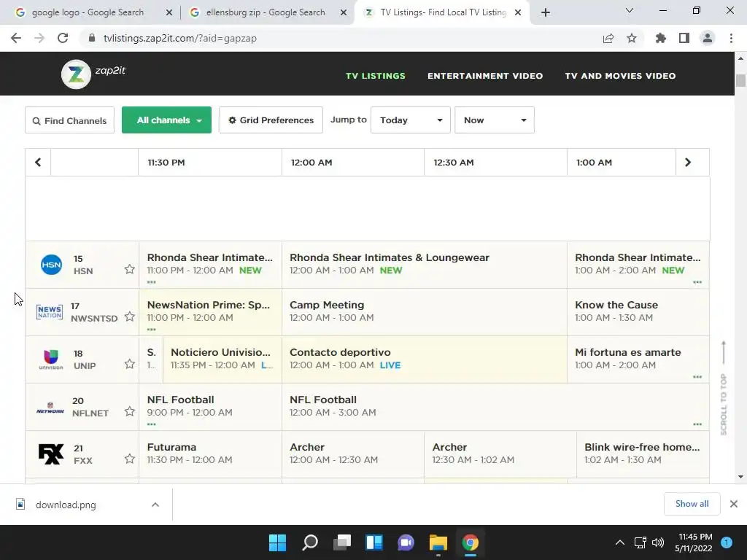Close the ellensburg zip tab
The height and width of the screenshot is (560, 747).
click(344, 13)
